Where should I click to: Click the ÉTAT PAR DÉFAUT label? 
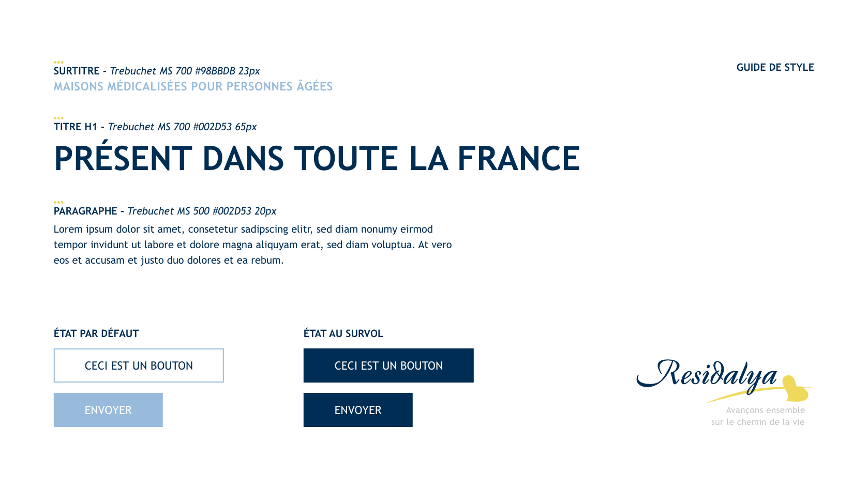tap(96, 333)
